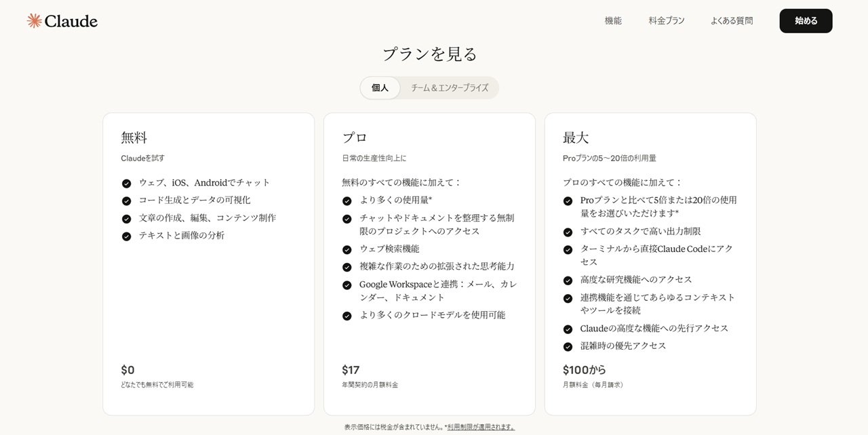Click the $100から price text
Viewport: 868px width, 435px height.
pyautogui.click(x=585, y=370)
